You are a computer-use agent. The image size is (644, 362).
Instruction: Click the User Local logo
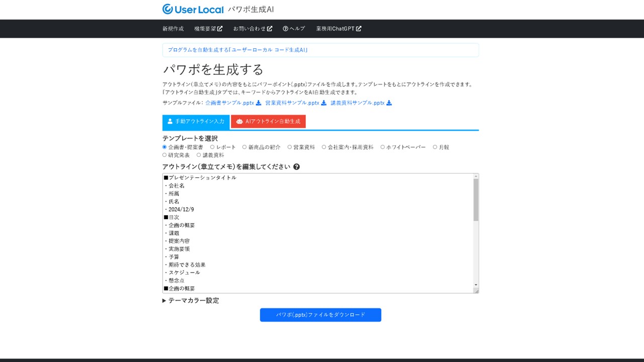(193, 9)
